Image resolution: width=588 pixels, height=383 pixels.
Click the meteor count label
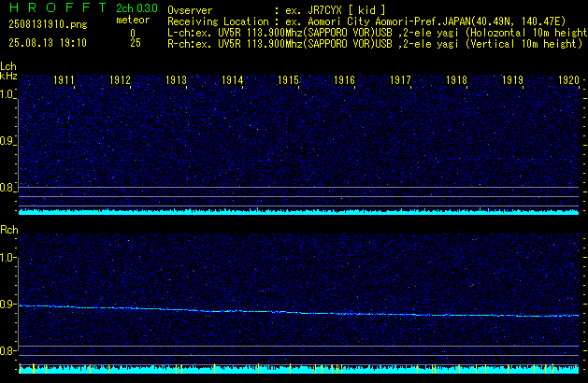133,20
